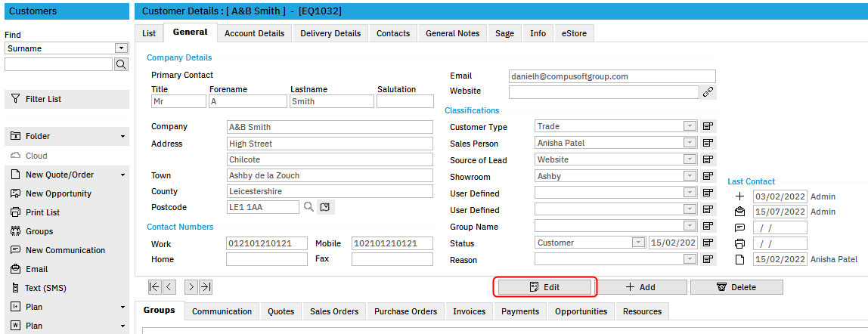
Task: Open Account Details tab
Action: pyautogui.click(x=254, y=33)
